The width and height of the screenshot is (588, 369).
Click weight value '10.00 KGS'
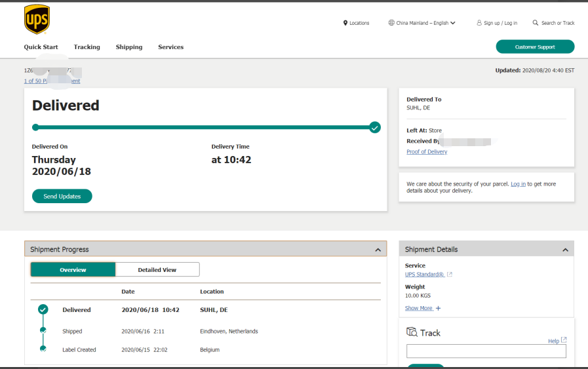pyautogui.click(x=418, y=296)
